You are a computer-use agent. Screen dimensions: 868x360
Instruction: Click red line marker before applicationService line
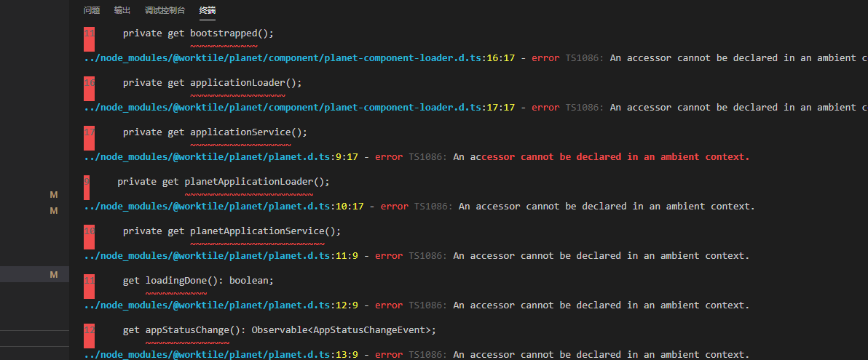(x=89, y=138)
